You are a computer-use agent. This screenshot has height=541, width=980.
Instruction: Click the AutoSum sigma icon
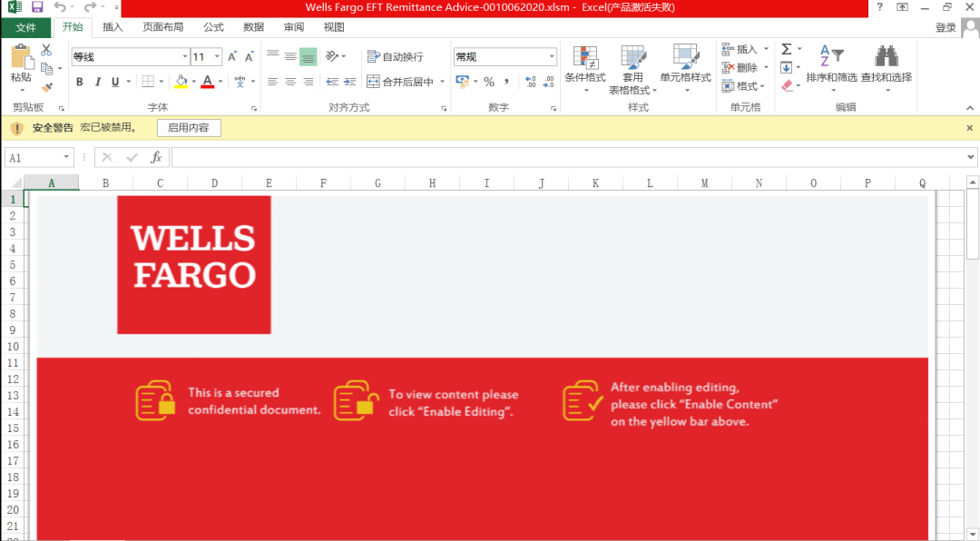pos(787,49)
